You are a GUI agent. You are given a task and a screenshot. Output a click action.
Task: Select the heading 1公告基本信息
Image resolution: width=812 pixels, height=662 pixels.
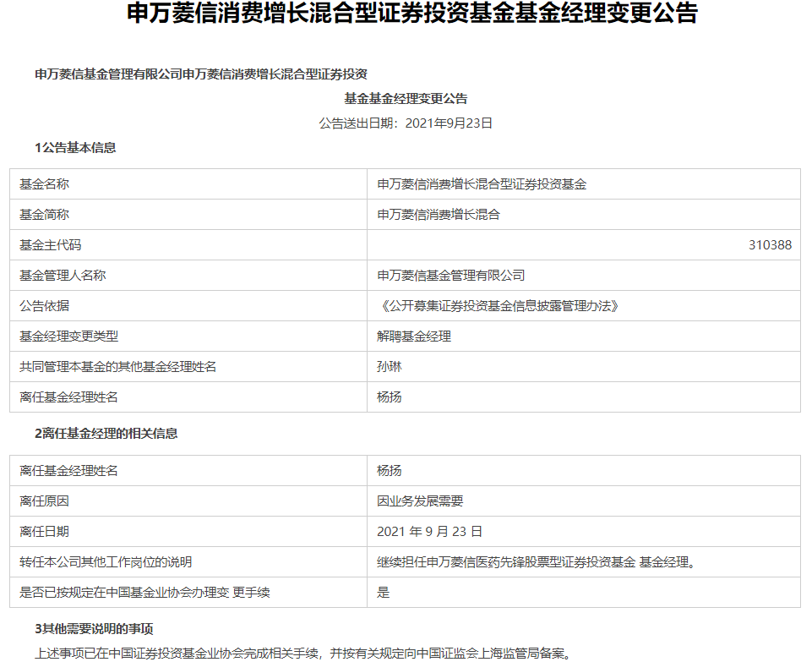(75, 148)
